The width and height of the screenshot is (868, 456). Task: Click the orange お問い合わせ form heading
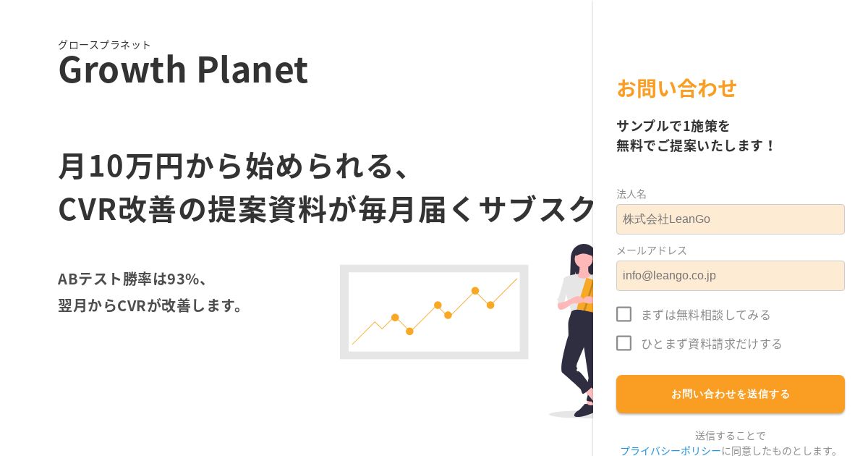pos(676,88)
